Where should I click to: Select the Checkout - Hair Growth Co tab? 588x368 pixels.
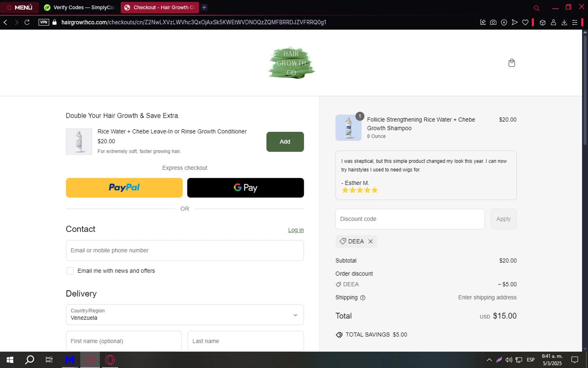tap(160, 7)
